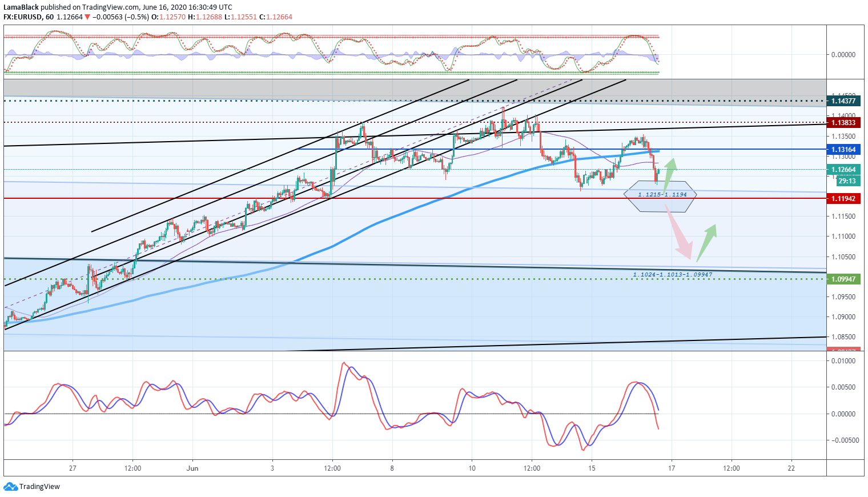Click the 0.00000 scale value of top oscillator
This screenshot has height=497, width=868.
click(843, 55)
